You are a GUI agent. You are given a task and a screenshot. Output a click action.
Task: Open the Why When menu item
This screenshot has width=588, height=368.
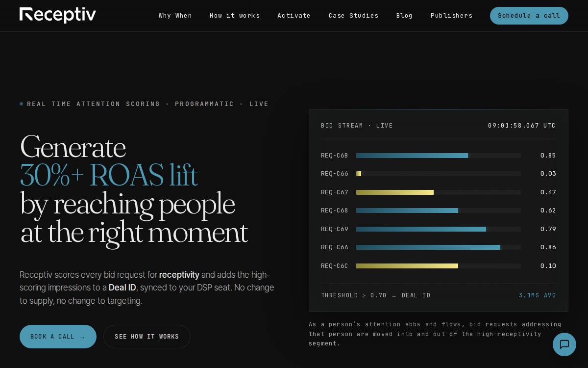[175, 16]
